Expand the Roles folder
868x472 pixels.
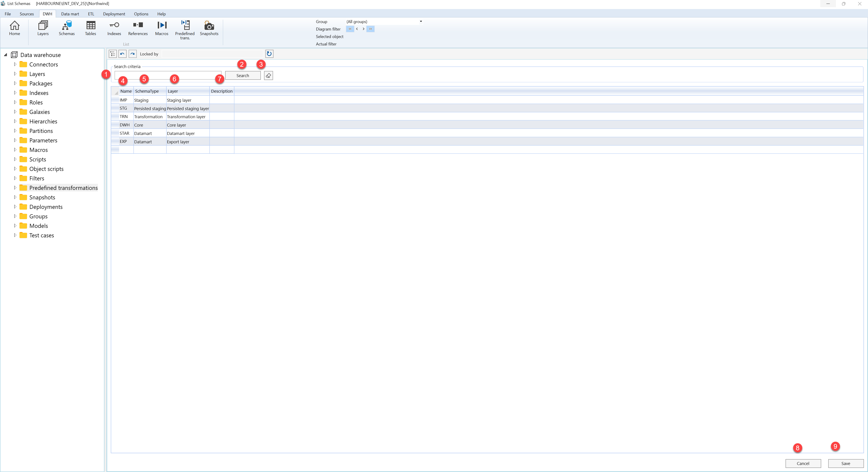[x=15, y=102]
